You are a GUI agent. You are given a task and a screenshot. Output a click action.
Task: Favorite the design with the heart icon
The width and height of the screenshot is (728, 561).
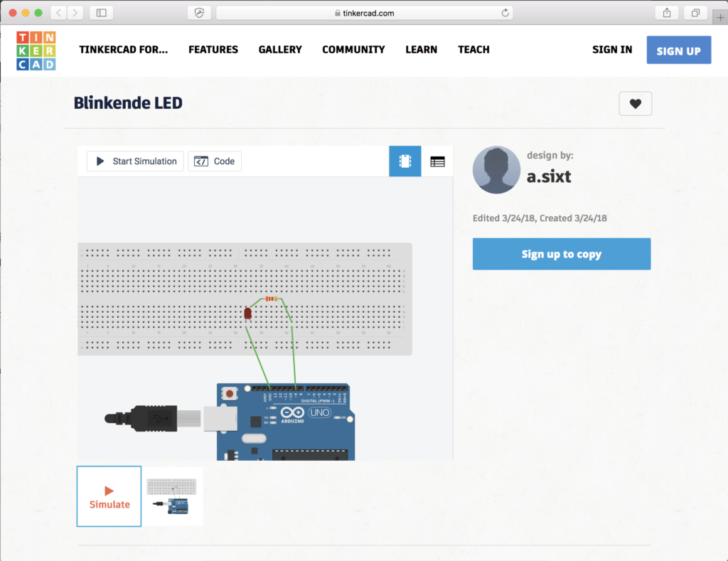point(635,104)
